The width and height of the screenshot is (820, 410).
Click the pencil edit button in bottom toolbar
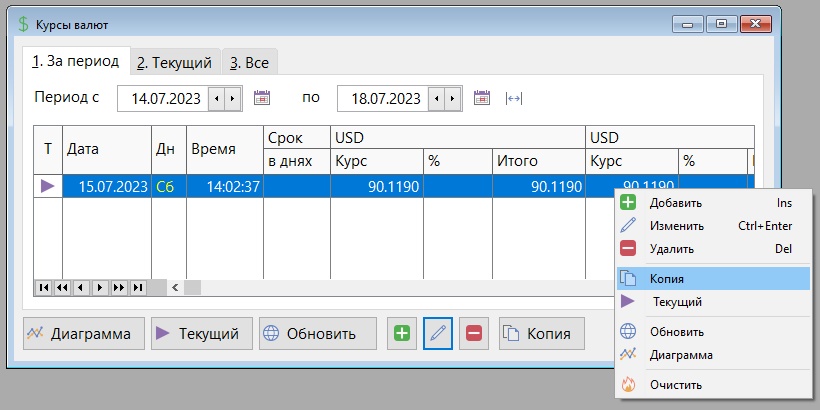pyautogui.click(x=438, y=333)
